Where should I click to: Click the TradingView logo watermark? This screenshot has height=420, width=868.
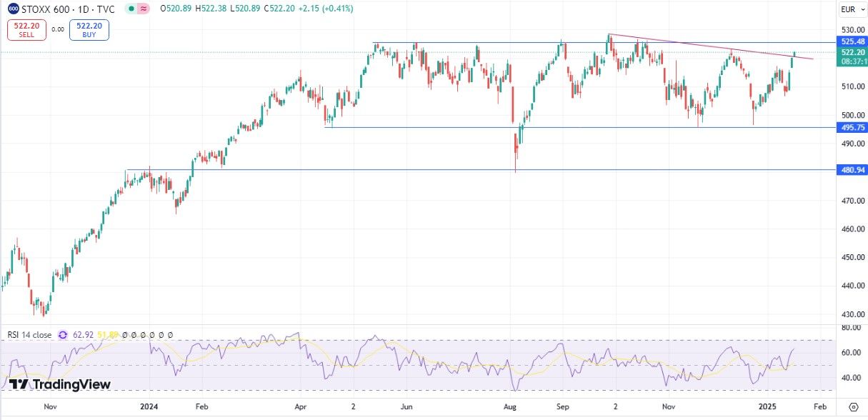tap(60, 384)
